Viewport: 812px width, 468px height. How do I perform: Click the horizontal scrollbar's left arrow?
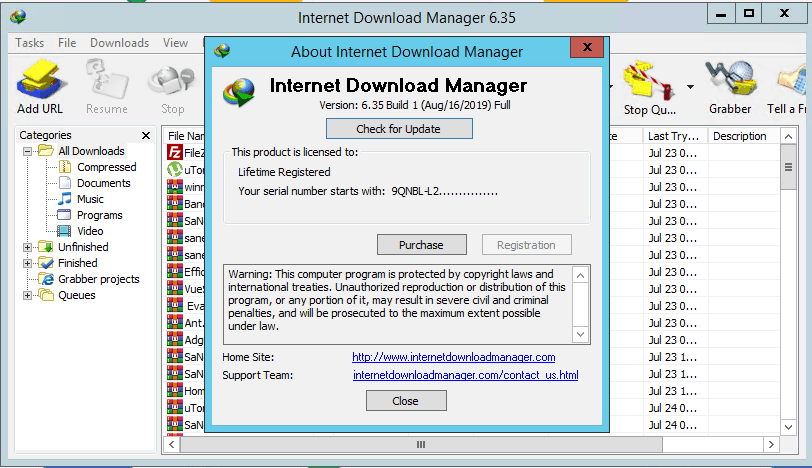[172, 444]
